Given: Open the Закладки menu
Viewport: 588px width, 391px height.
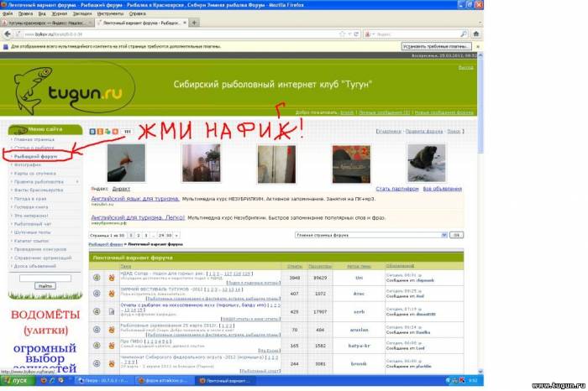Looking at the screenshot, I should click(82, 13).
